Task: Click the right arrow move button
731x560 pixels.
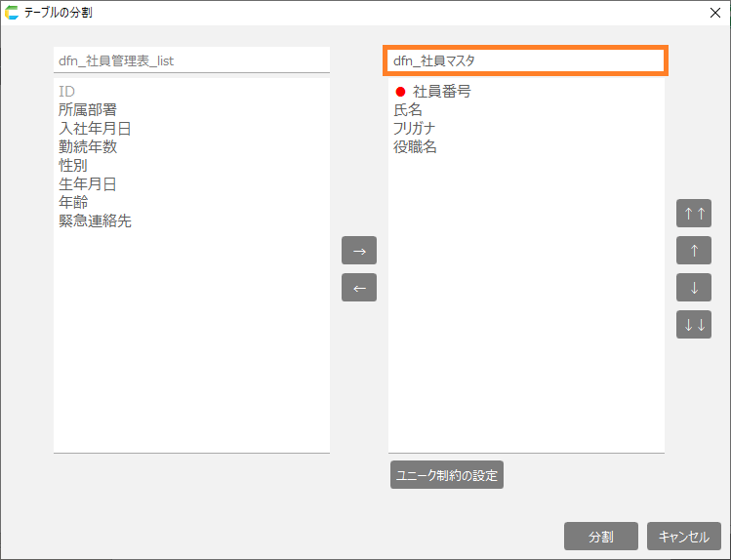Action: tap(358, 251)
